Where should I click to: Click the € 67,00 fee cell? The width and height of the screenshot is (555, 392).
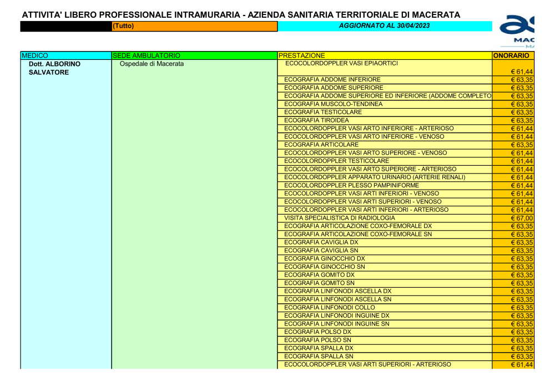click(521, 218)
